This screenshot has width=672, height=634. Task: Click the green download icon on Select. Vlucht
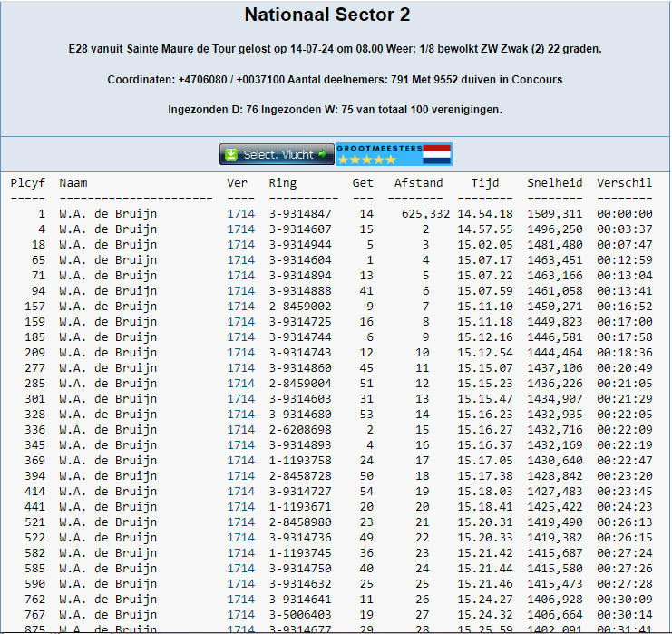(231, 154)
